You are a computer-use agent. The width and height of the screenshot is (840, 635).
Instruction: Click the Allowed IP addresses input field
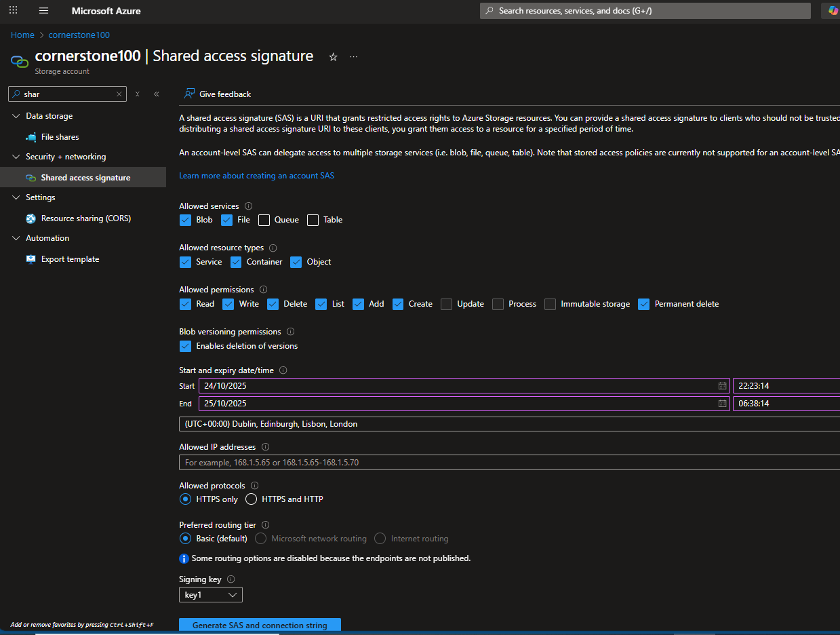pyautogui.click(x=509, y=463)
